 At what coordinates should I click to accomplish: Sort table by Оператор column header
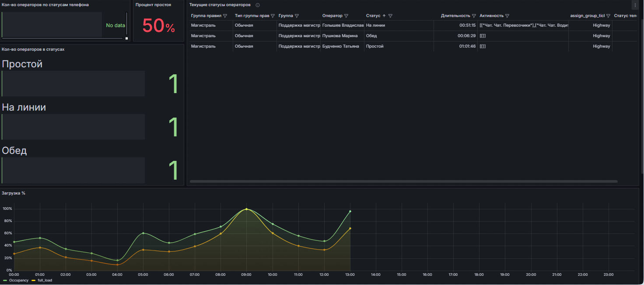(x=332, y=16)
